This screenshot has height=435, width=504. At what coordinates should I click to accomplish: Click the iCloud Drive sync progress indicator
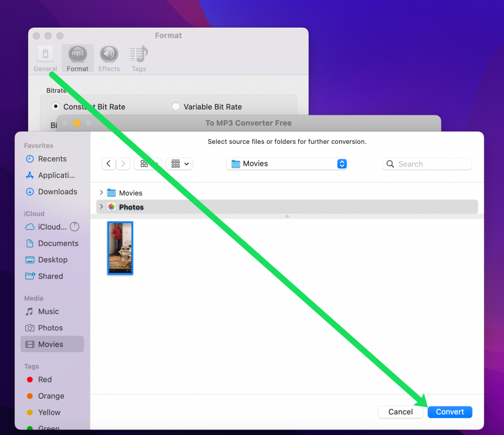(x=74, y=227)
